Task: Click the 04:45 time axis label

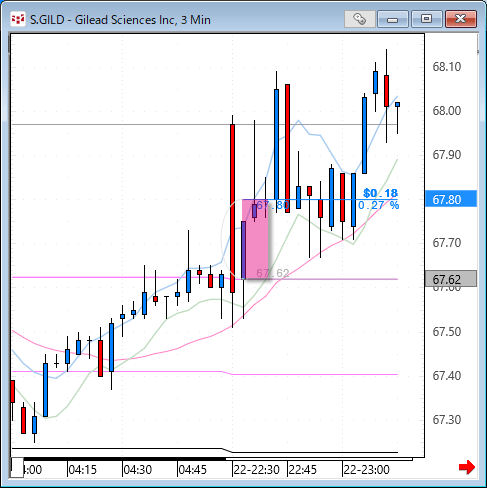Action: pos(193,470)
